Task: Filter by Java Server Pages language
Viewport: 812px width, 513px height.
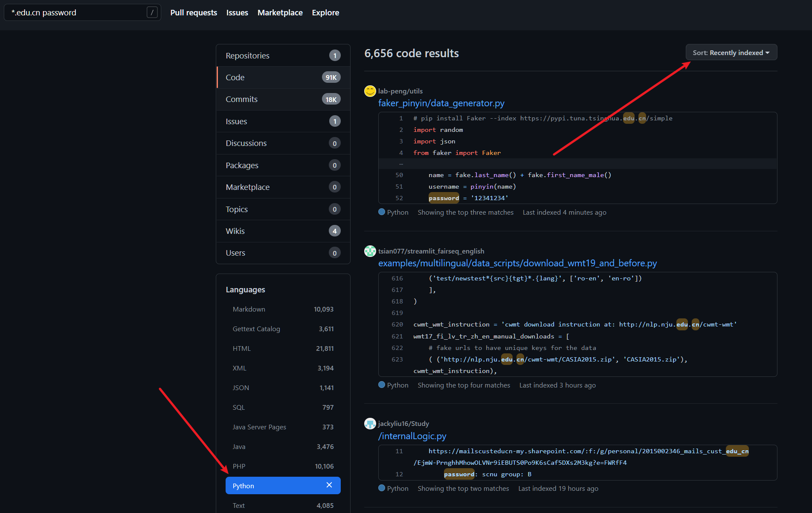Action: 283,427
